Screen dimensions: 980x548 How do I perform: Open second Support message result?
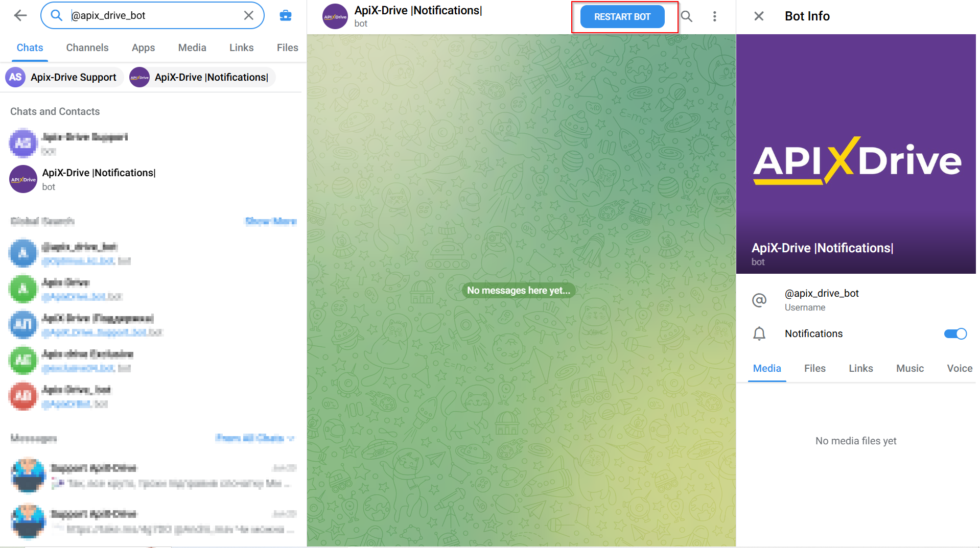[x=153, y=521]
